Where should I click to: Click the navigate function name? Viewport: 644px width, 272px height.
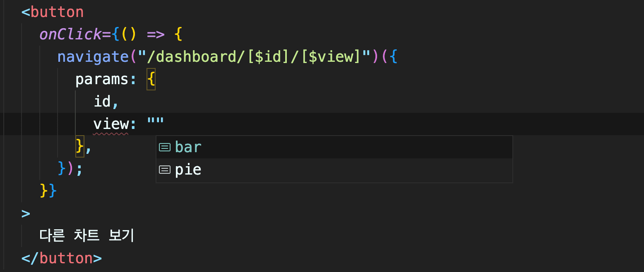93,56
